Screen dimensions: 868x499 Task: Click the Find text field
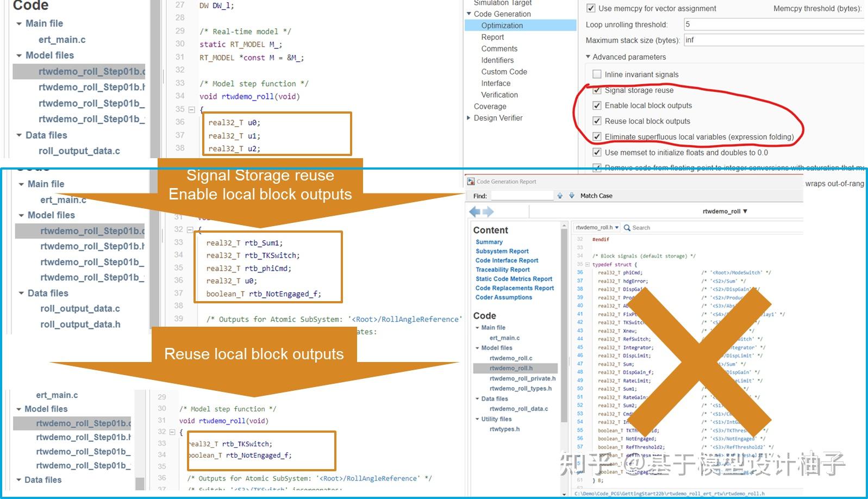[x=521, y=196]
